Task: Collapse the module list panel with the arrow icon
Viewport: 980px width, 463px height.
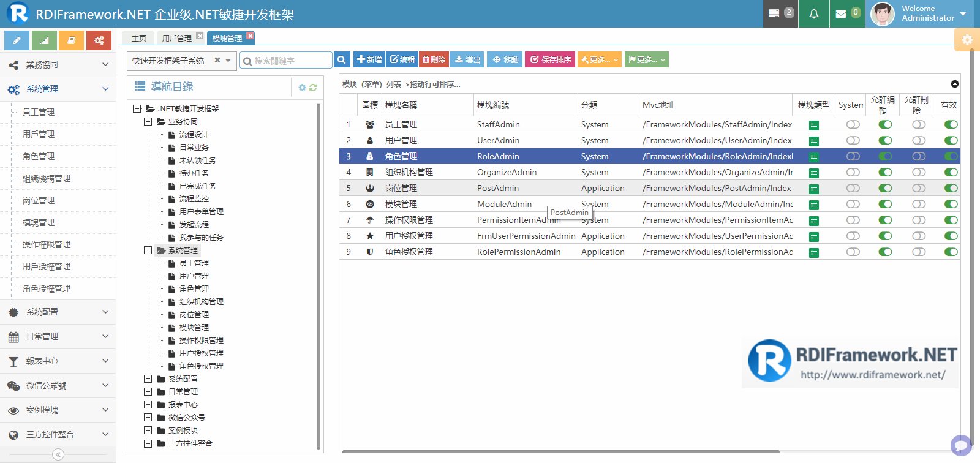Action: click(954, 84)
